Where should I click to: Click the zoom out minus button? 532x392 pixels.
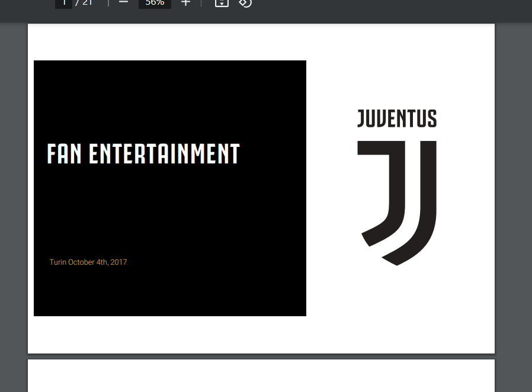pyautogui.click(x=123, y=2)
